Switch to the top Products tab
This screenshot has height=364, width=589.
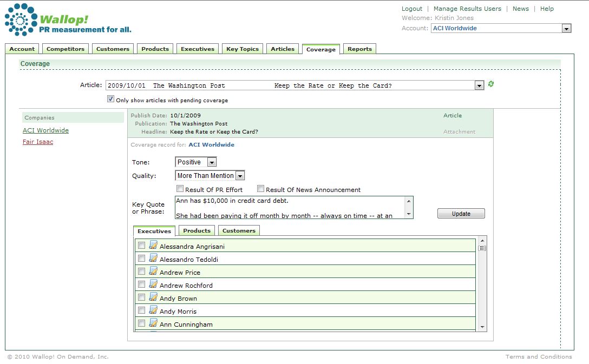point(155,49)
